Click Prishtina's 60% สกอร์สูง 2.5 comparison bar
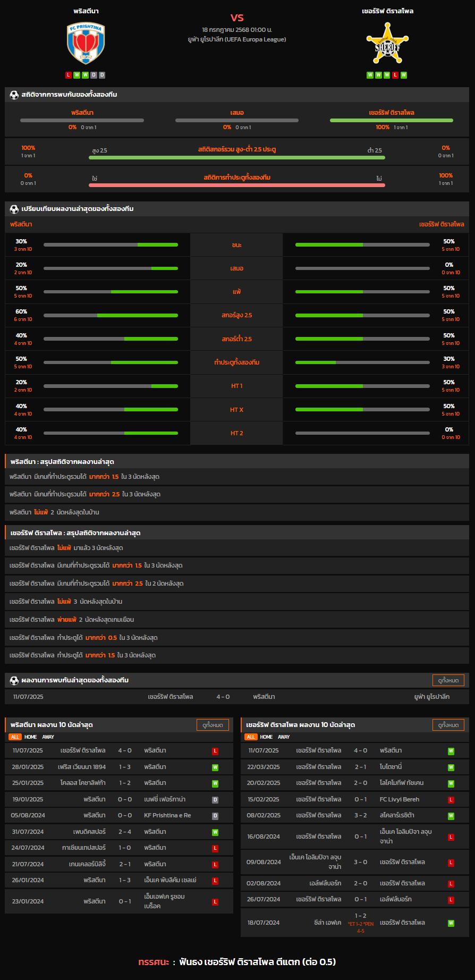Screen dimensions: 475x980 point(111,315)
